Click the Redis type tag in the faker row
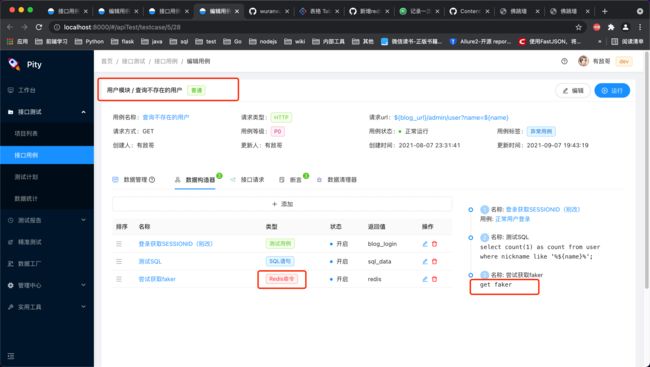 click(x=281, y=279)
